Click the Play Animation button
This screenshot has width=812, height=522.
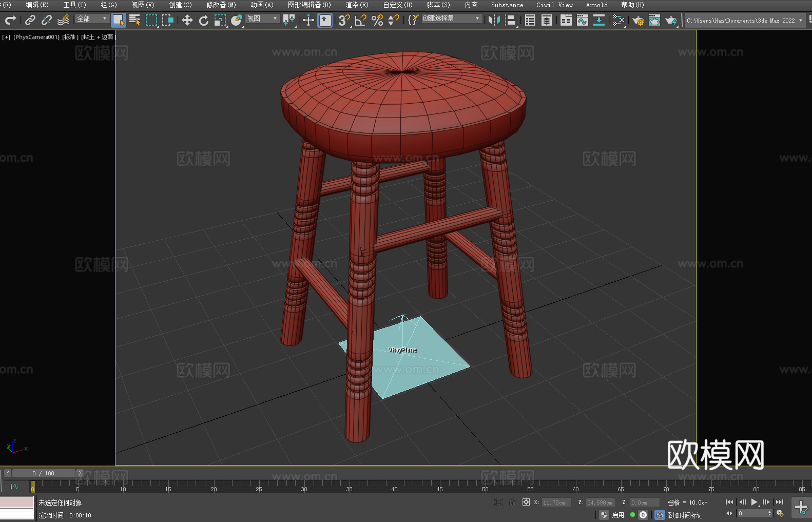tap(755, 502)
